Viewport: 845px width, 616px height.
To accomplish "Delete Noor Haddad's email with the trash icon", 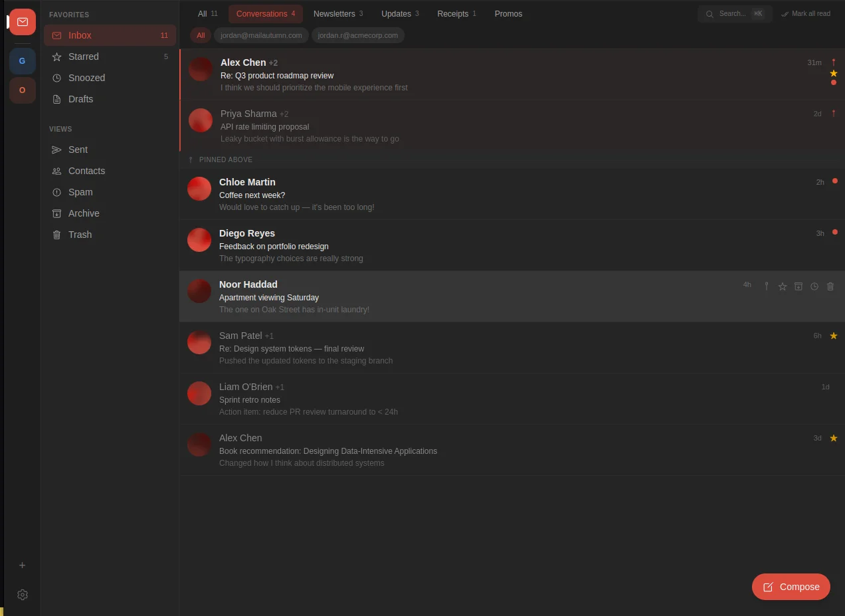I will (830, 286).
